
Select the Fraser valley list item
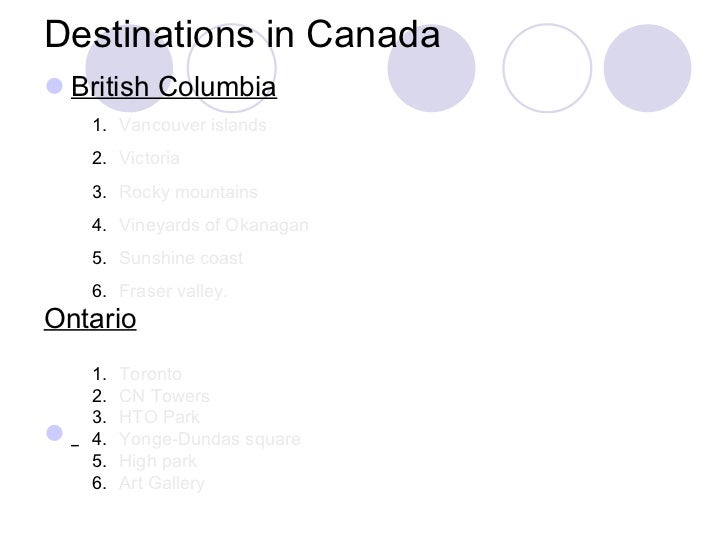click(173, 291)
